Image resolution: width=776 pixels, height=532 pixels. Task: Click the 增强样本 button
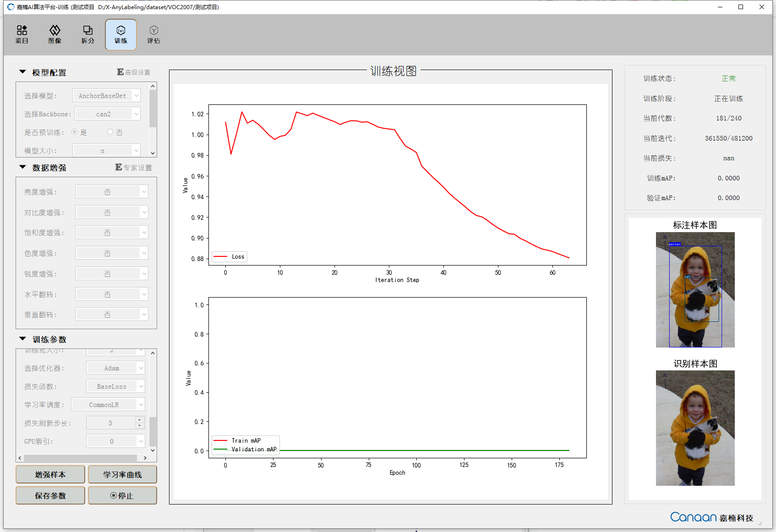click(50, 474)
